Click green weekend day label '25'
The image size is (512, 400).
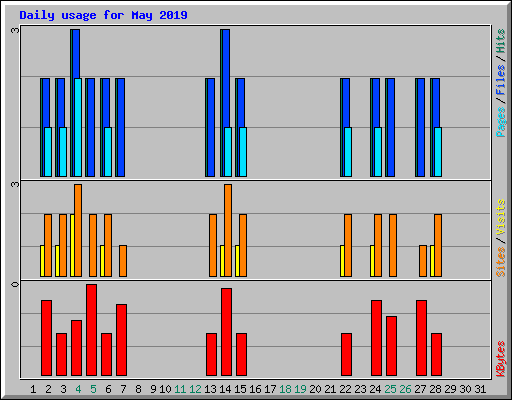click(x=390, y=389)
